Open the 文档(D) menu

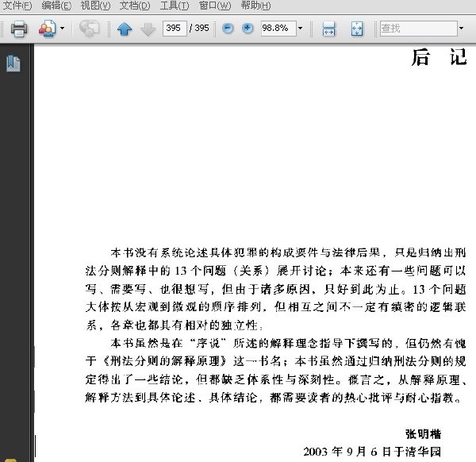coord(135,6)
